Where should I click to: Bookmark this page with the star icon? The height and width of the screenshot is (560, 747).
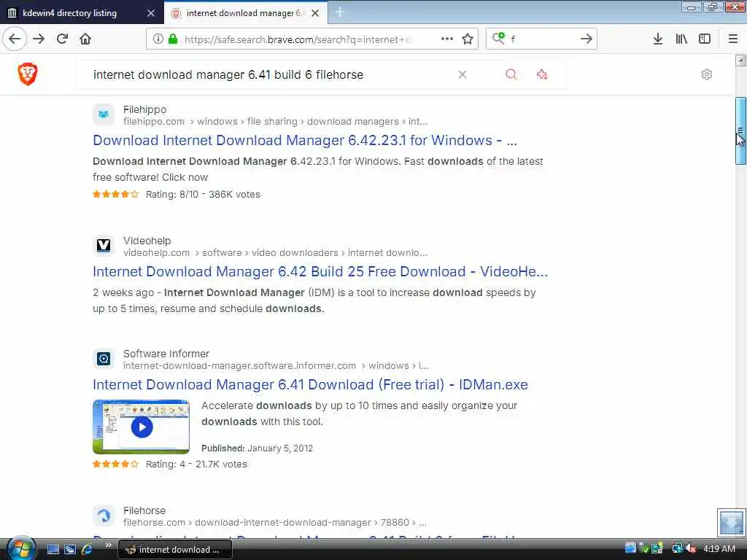click(468, 39)
